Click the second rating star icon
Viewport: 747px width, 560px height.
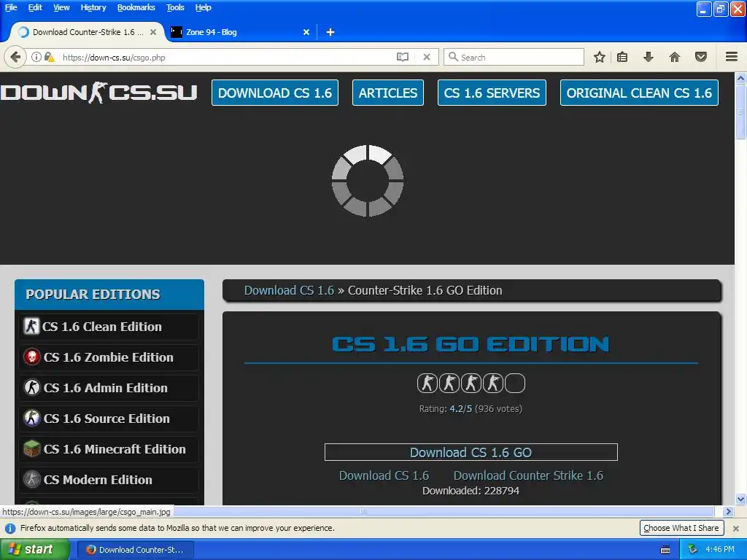coord(449,384)
